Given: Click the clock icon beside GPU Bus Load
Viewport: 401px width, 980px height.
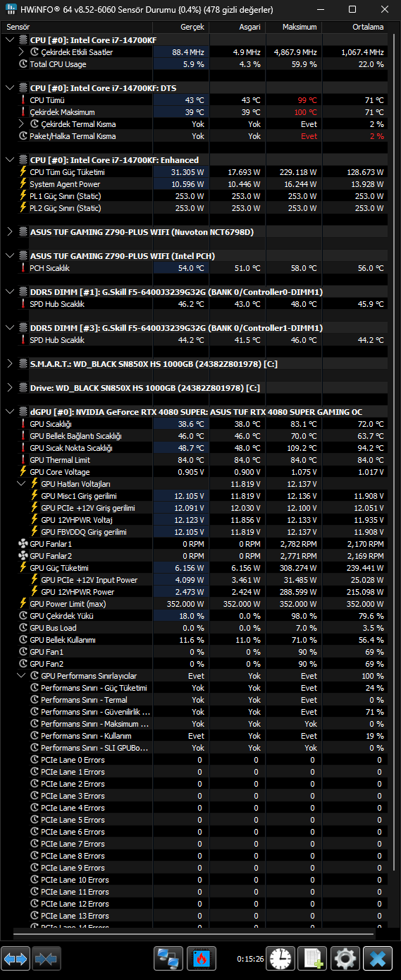Looking at the screenshot, I should pos(23,628).
